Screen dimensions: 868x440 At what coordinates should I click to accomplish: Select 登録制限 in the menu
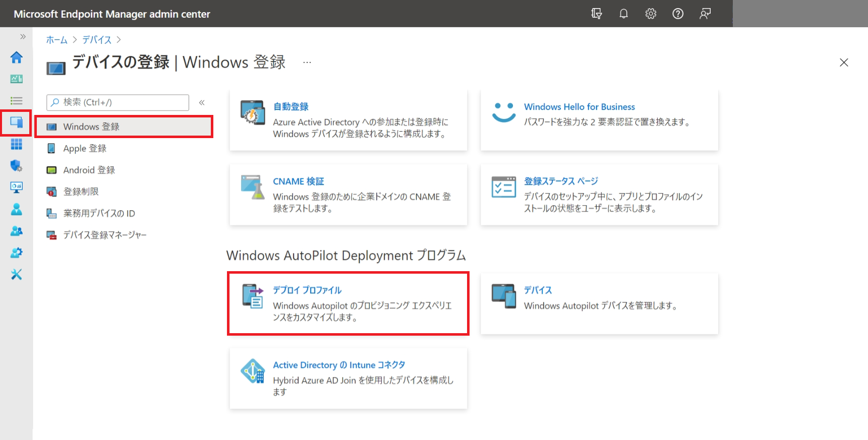coord(81,192)
